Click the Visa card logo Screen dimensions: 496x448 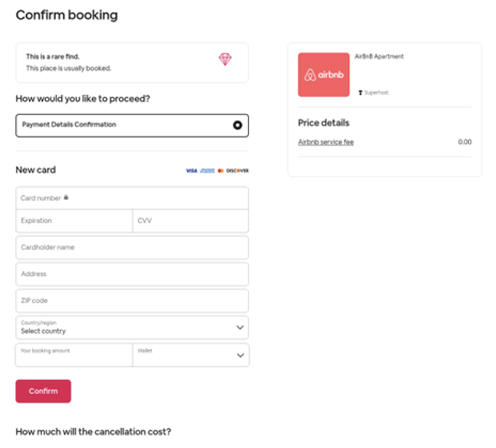(191, 170)
